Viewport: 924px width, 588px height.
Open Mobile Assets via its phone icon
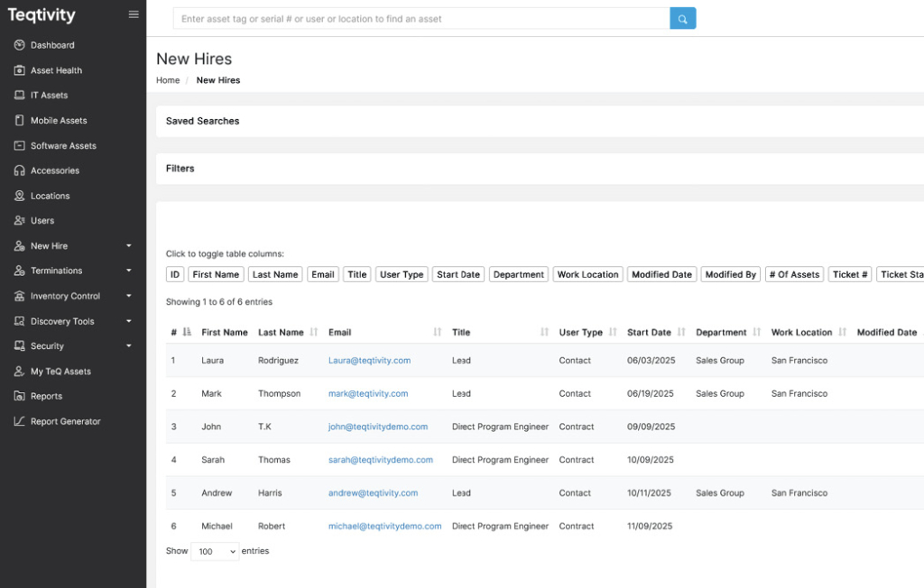click(x=20, y=121)
